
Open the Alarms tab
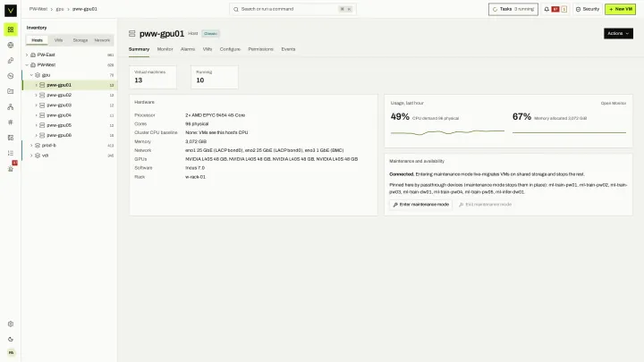(188, 49)
